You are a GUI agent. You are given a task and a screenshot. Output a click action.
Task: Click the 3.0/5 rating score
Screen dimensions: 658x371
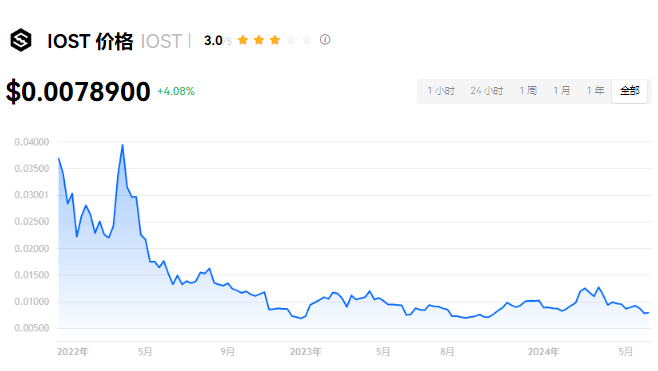(217, 41)
